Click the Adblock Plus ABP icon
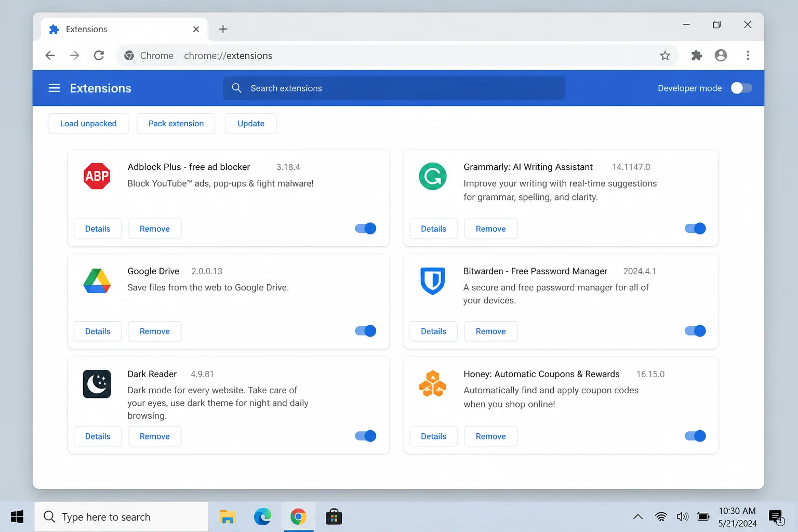Screen dimensions: 798x532 pyautogui.click(x=97, y=176)
